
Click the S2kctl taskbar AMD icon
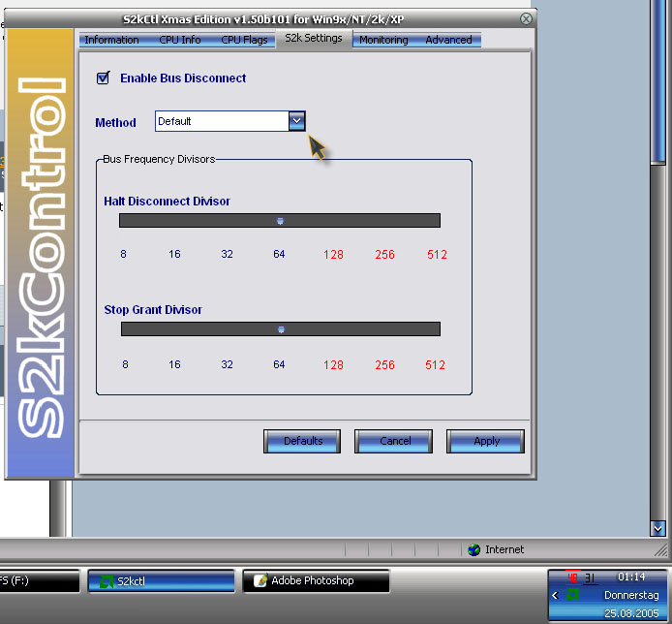pyautogui.click(x=106, y=581)
